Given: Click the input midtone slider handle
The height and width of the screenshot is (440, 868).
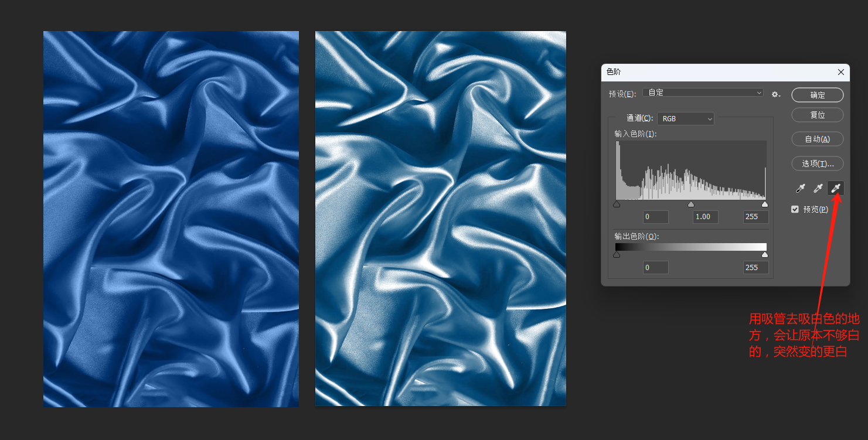Looking at the screenshot, I should (x=691, y=204).
